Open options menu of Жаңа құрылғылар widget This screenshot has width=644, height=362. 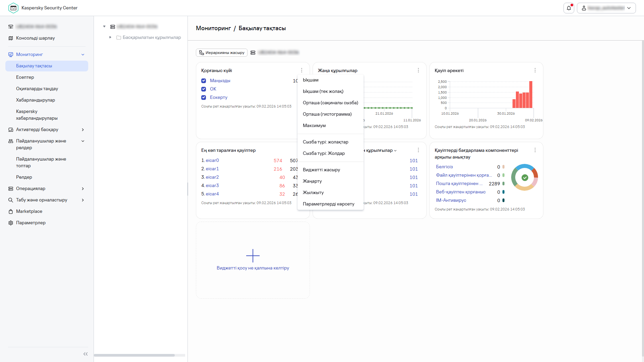[418, 70]
